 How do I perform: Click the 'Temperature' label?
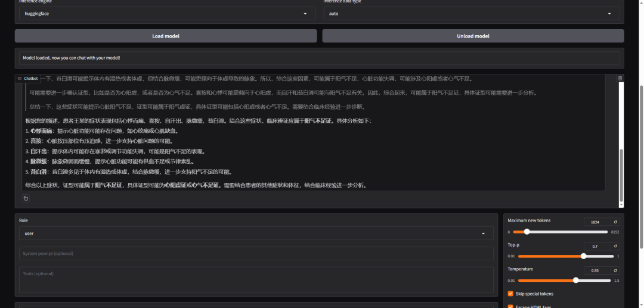click(521, 269)
